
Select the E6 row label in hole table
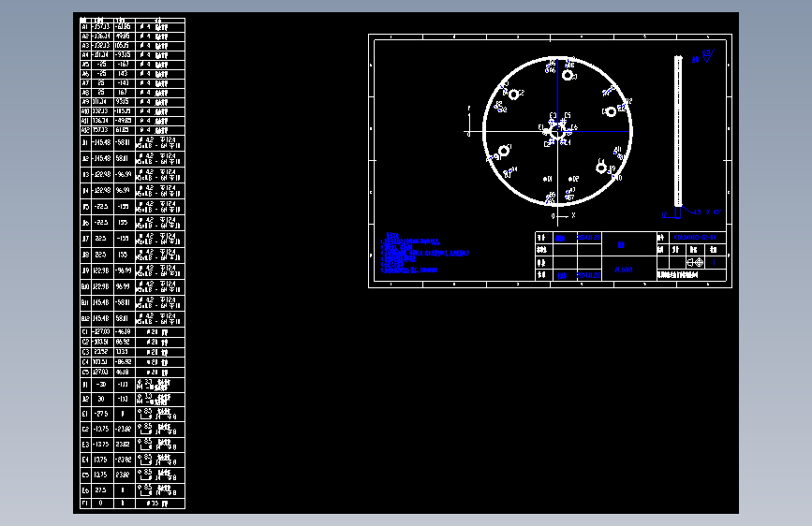tap(85, 490)
